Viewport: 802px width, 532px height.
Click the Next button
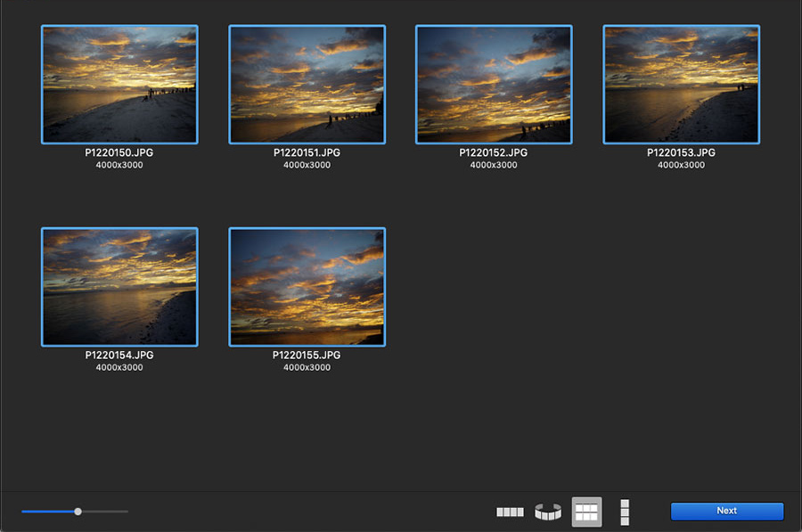point(727,511)
